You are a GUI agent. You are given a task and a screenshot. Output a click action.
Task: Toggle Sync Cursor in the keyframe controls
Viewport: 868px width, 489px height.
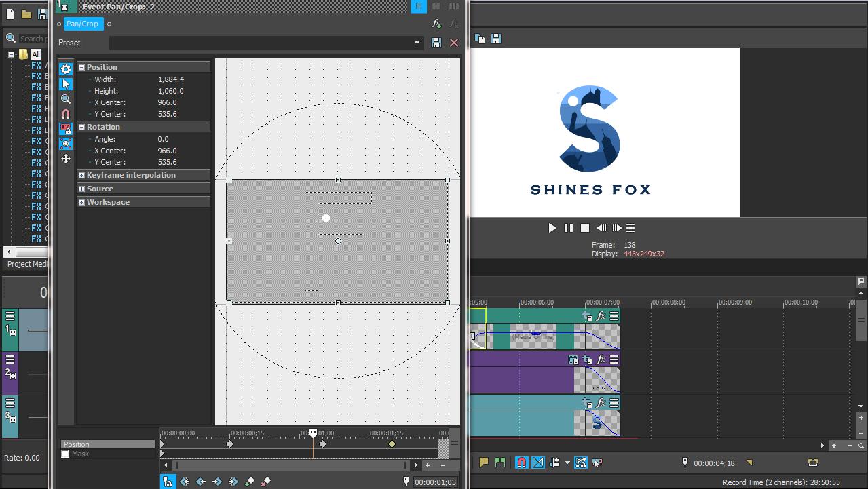[168, 482]
